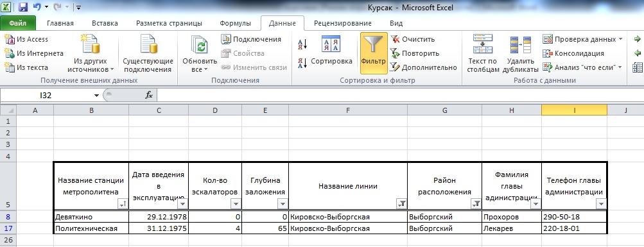The image size is (644, 247).
Task: Select cell containing Политехническая
Action: [x=91, y=228]
